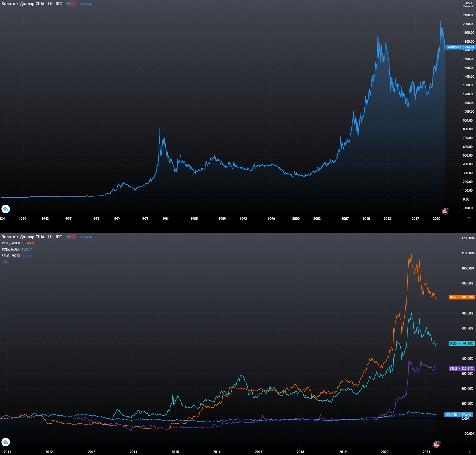Select the PLZL, MOEX legend entry
This screenshot has height=455, width=476.
[11, 243]
